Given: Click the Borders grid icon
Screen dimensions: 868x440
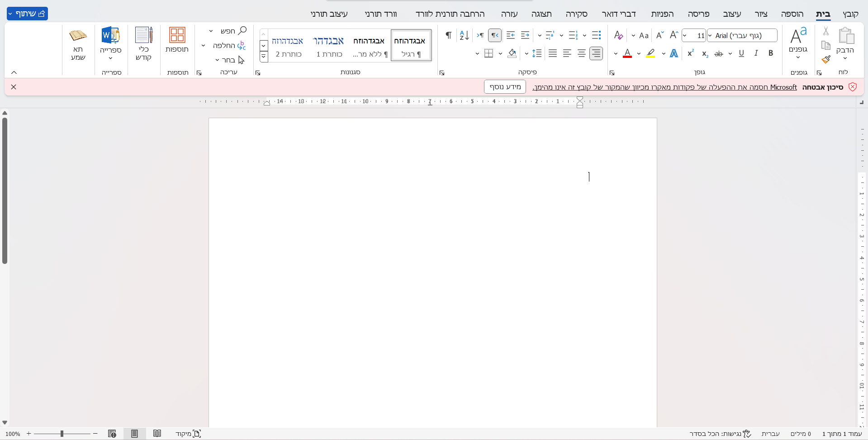Looking at the screenshot, I should pyautogui.click(x=489, y=53).
